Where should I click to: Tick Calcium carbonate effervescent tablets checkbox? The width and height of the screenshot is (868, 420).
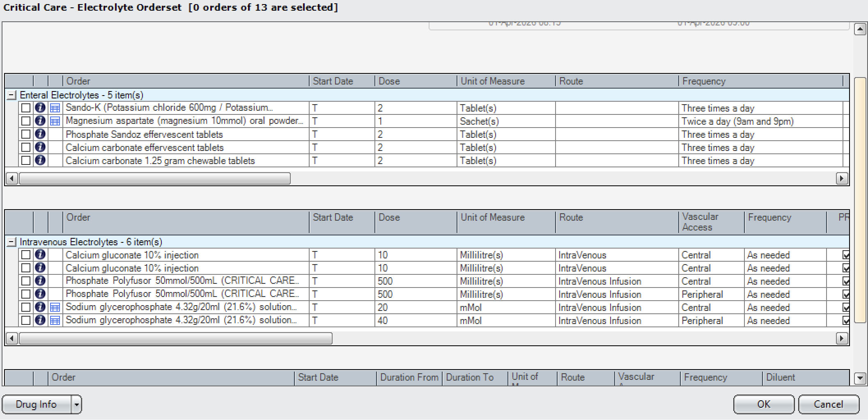pyautogui.click(x=26, y=148)
